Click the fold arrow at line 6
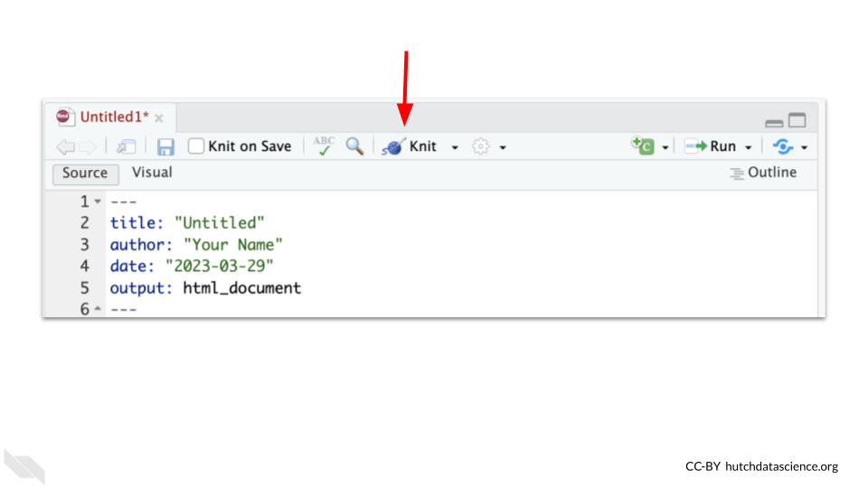Viewport: 868px width, 488px height. (x=98, y=308)
